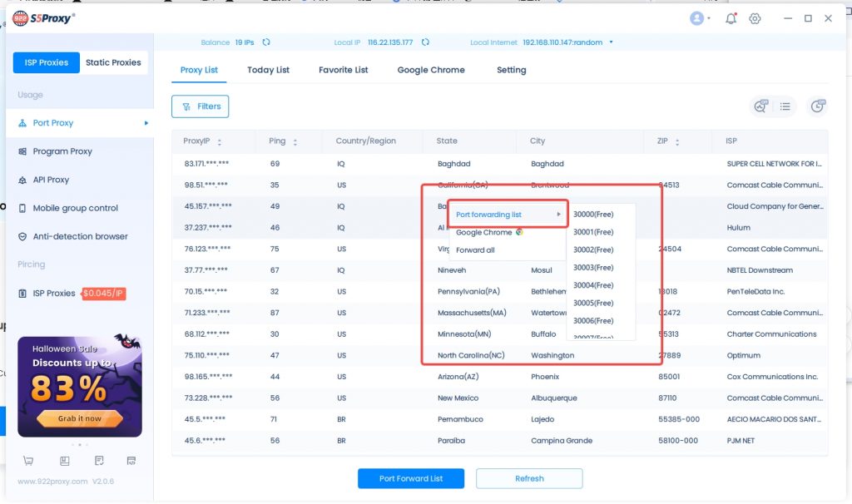Click the magnifier chart icon near the table toolbar
Image resolution: width=852 pixels, height=504 pixels.
(x=760, y=106)
